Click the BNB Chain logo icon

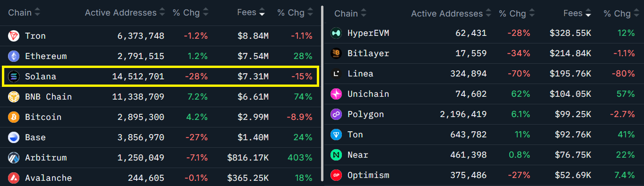pos(13,97)
